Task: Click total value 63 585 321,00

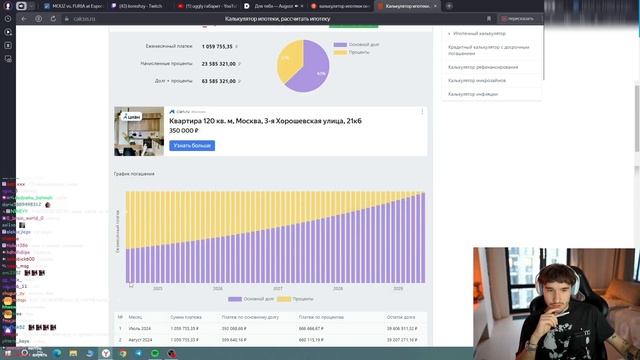Action: (x=218, y=81)
